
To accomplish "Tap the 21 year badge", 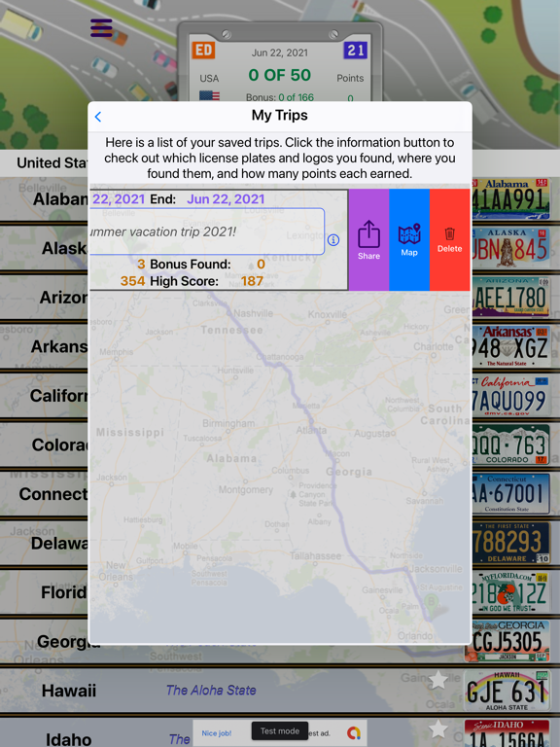I will point(355,50).
